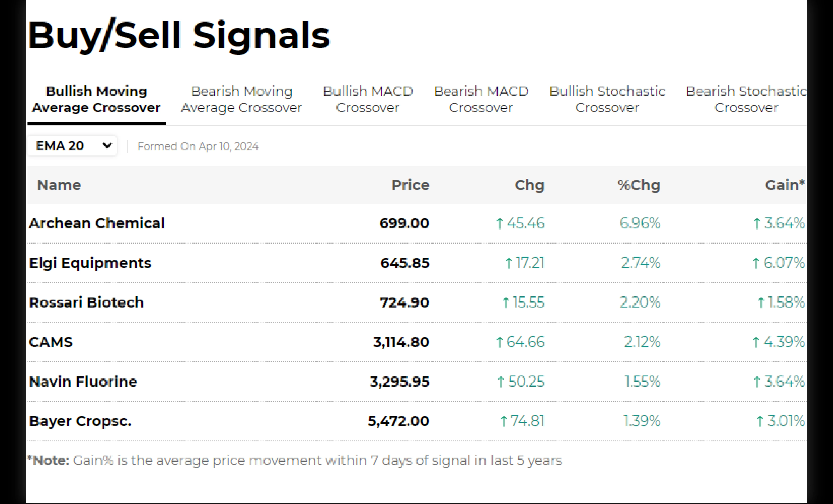
Task: Open the CAMS stock link
Action: point(51,342)
